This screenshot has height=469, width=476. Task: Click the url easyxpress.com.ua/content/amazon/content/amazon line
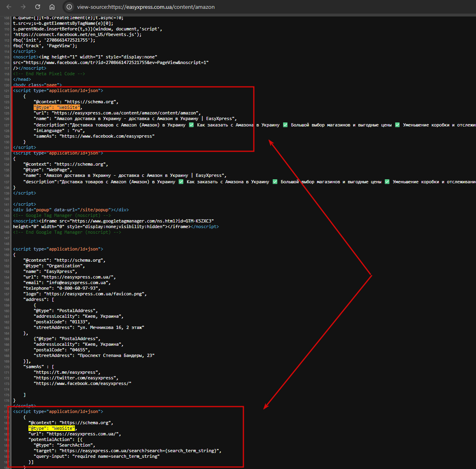(117, 113)
